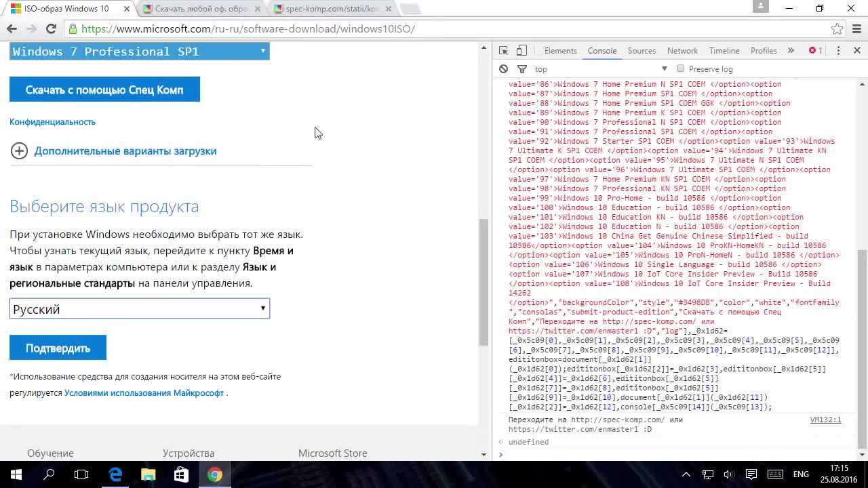Image resolution: width=868 pixels, height=488 pixels.
Task: Click the network tray icon
Action: pos(707,474)
